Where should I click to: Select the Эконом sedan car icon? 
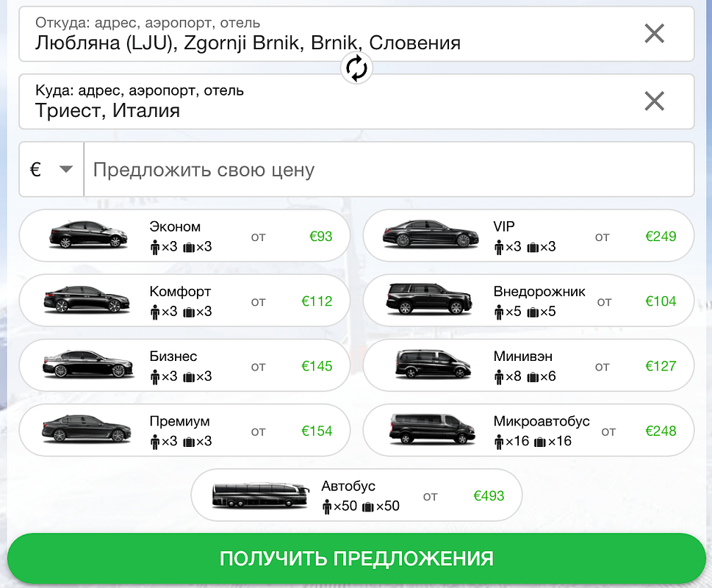point(88,234)
